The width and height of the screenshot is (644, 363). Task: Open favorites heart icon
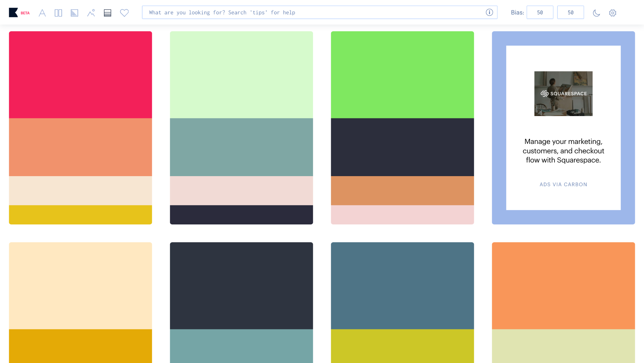coord(124,13)
